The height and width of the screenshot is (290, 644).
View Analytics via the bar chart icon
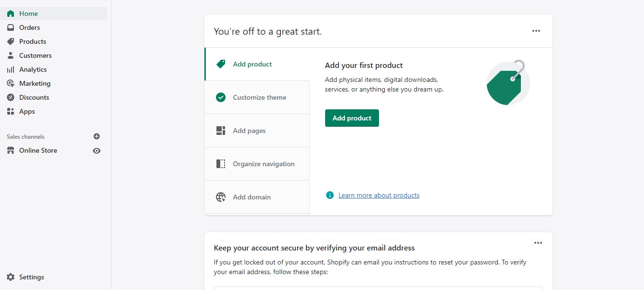10,69
